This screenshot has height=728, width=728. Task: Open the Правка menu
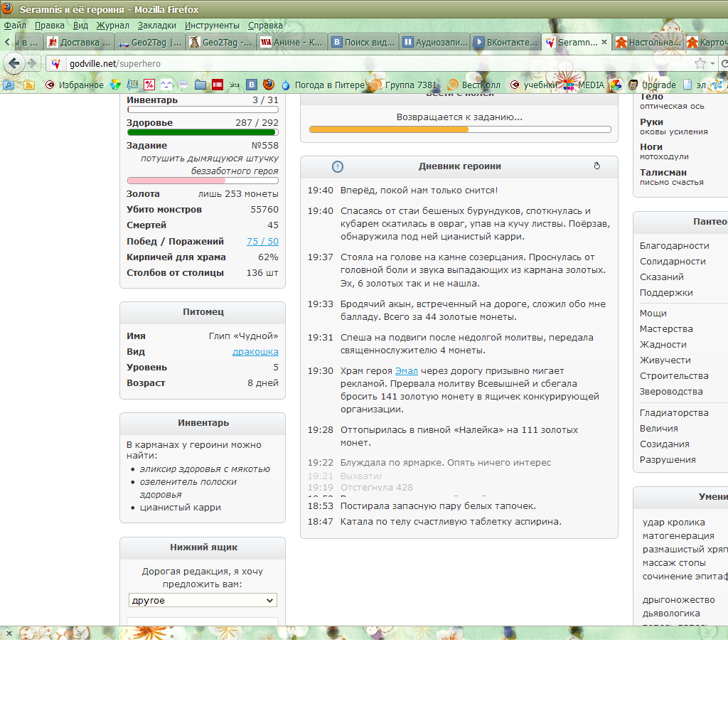[x=50, y=26]
